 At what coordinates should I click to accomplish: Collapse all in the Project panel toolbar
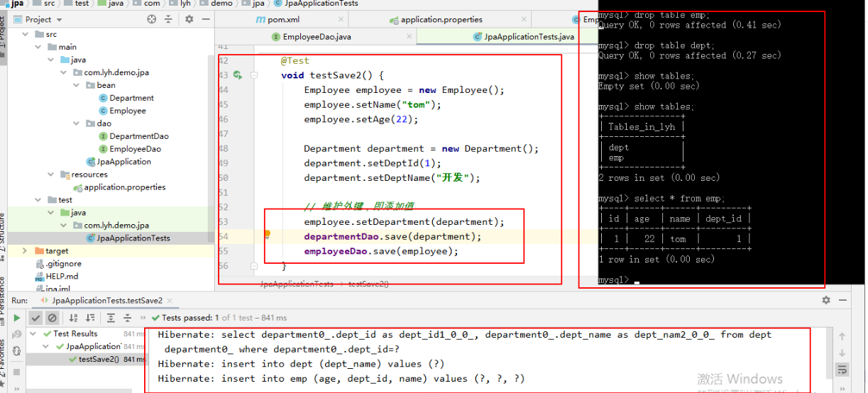pyautogui.click(x=170, y=19)
